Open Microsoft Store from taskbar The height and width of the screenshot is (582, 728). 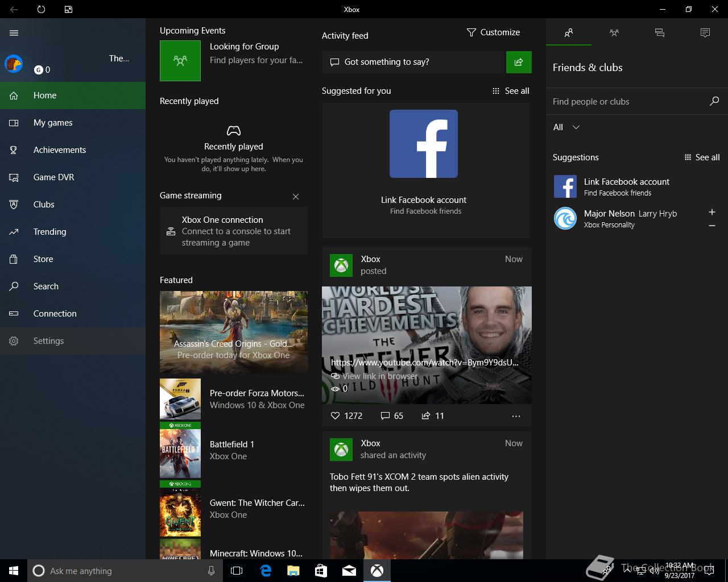(x=321, y=571)
